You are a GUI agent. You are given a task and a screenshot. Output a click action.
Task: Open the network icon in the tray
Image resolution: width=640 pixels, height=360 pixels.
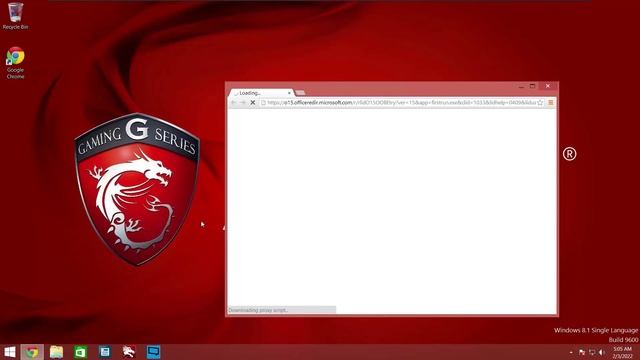(x=592, y=352)
